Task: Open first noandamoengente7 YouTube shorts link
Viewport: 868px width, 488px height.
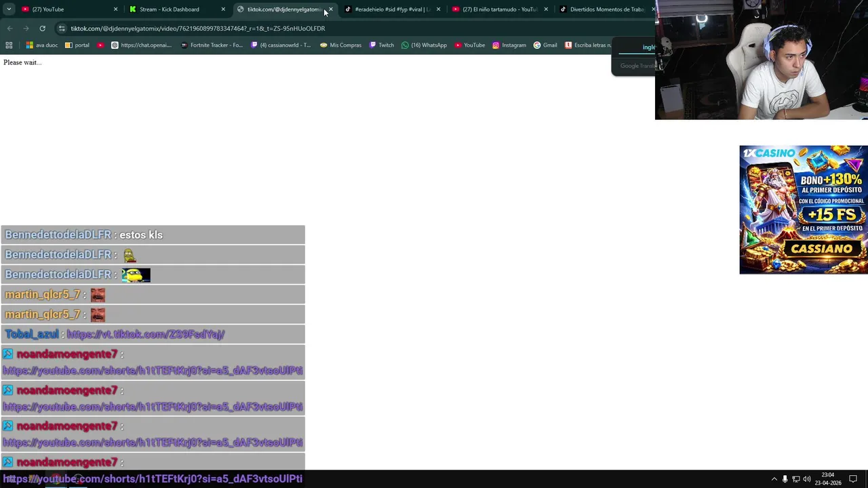Action: click(x=153, y=371)
